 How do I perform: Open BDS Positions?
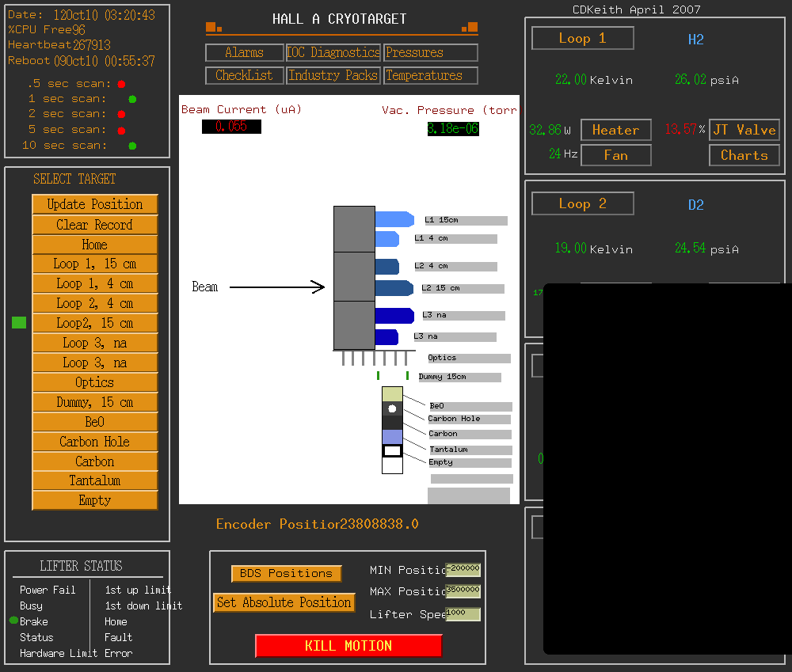coord(287,574)
